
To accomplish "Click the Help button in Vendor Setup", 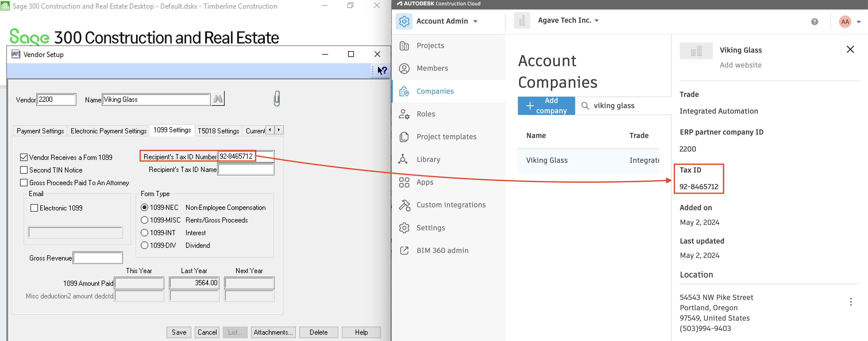I will coord(361,332).
